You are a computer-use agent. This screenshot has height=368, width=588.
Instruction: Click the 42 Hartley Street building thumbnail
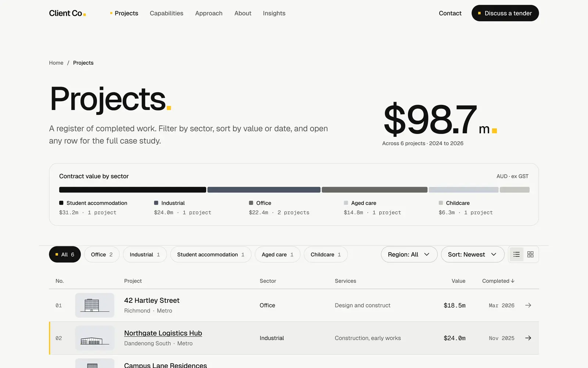tap(95, 305)
